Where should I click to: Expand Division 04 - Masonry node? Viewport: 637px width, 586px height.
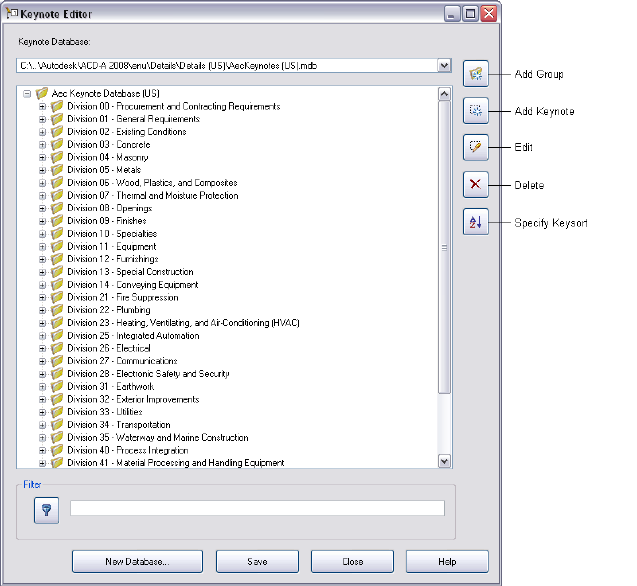pos(42,157)
